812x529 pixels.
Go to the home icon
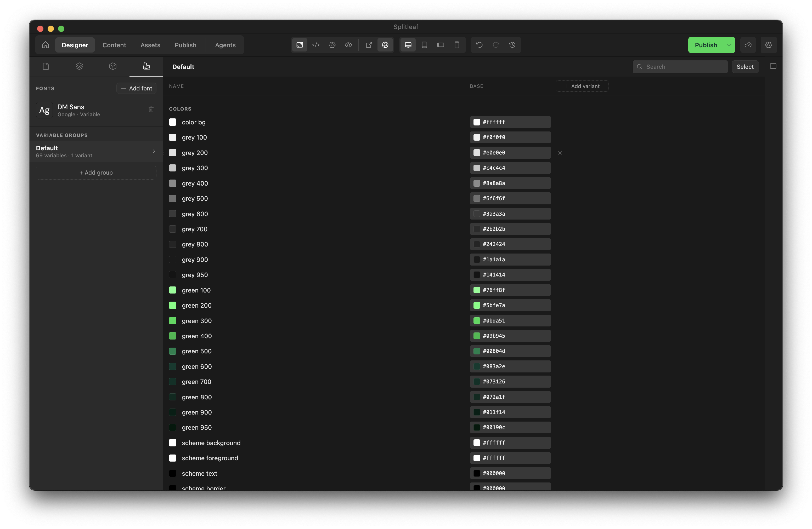click(46, 45)
